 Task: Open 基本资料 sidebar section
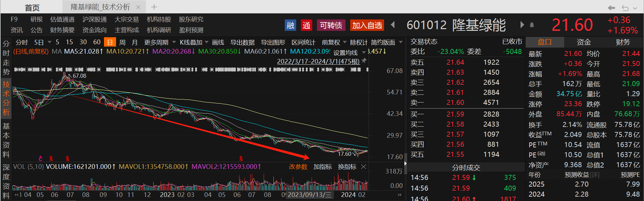(6, 140)
